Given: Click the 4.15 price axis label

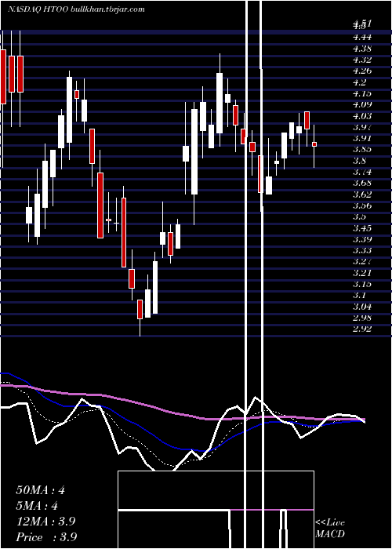Looking at the screenshot, I should click(362, 93).
